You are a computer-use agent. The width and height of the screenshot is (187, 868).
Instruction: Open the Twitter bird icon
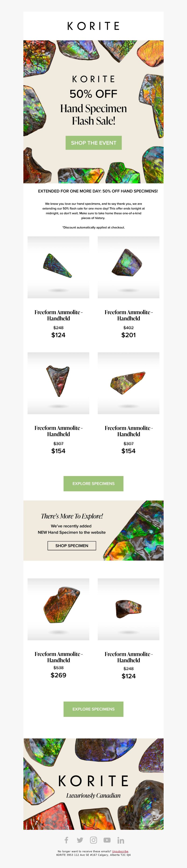click(80, 840)
